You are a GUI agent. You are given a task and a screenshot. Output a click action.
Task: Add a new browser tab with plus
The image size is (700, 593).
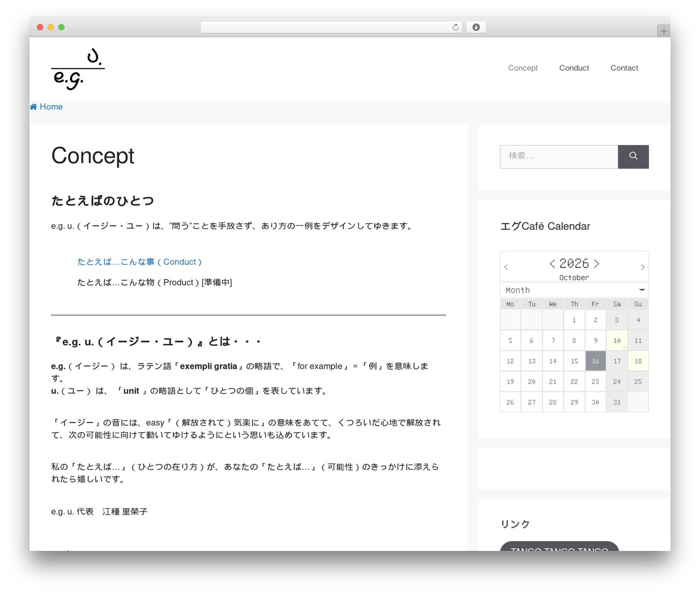point(663,31)
